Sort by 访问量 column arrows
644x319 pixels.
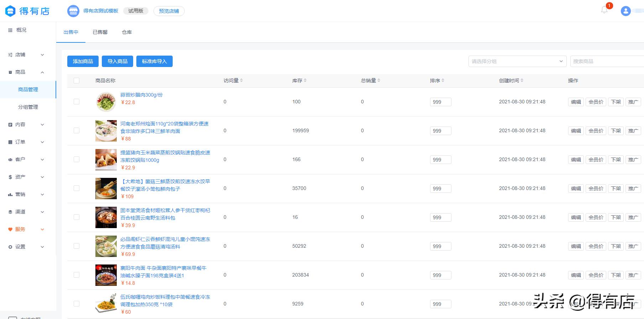pos(241,81)
